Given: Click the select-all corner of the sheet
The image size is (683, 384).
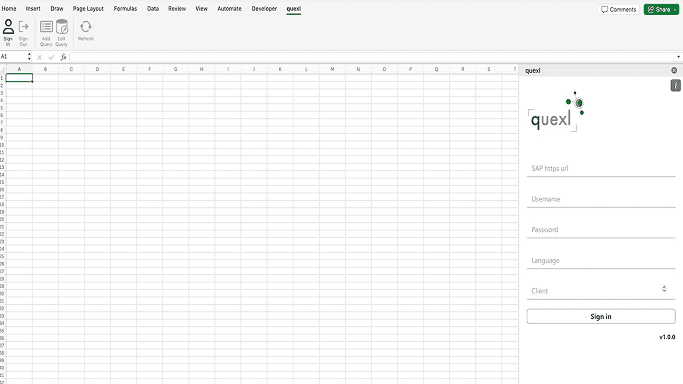Looking at the screenshot, I should coord(3,69).
